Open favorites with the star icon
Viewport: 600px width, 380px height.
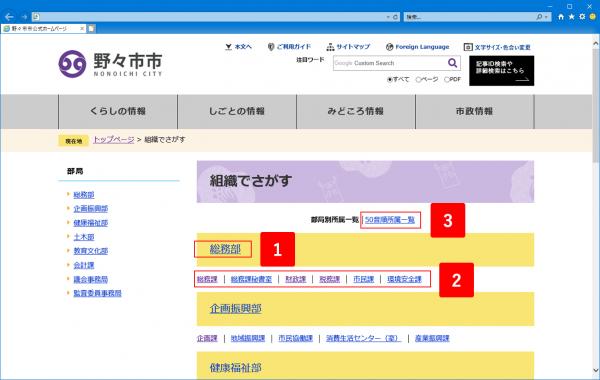pyautogui.click(x=571, y=17)
